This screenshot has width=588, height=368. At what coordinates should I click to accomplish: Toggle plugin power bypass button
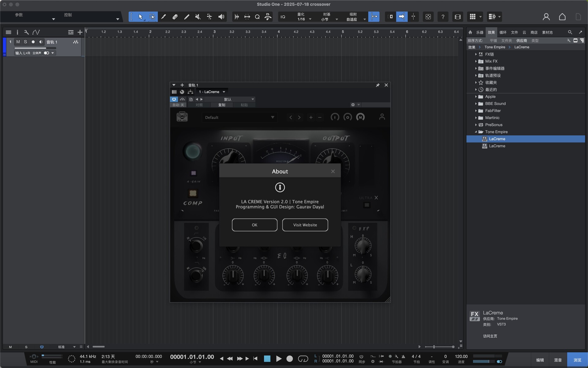click(x=174, y=99)
